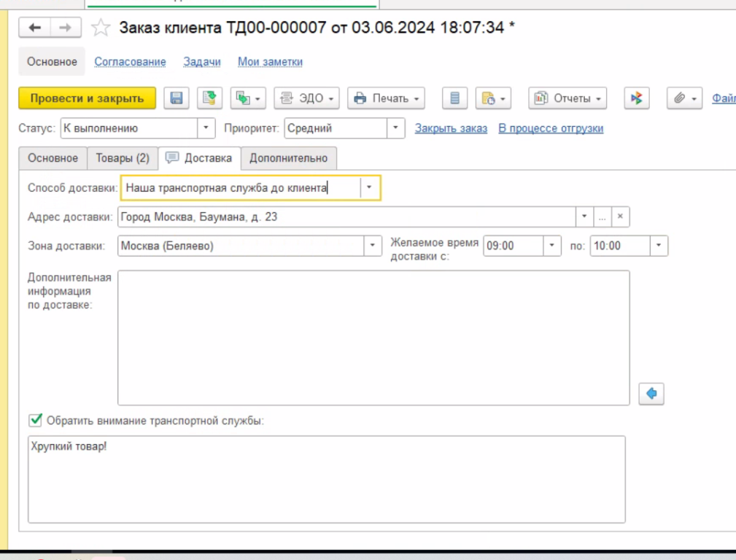Click the document list icon in toolbar
The height and width of the screenshot is (560, 736).
pos(455,98)
